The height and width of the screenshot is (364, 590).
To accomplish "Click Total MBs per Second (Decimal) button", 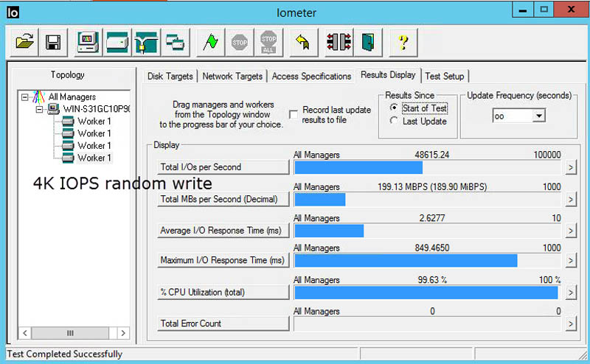I will [223, 199].
